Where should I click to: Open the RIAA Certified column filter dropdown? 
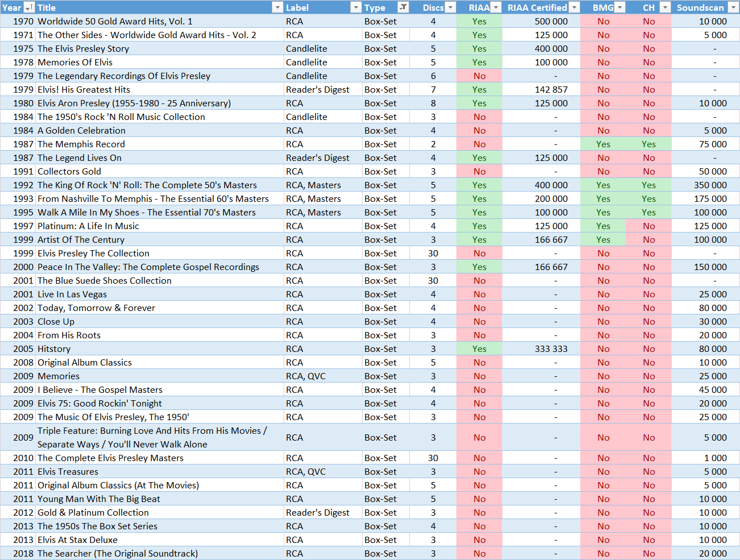click(574, 7)
